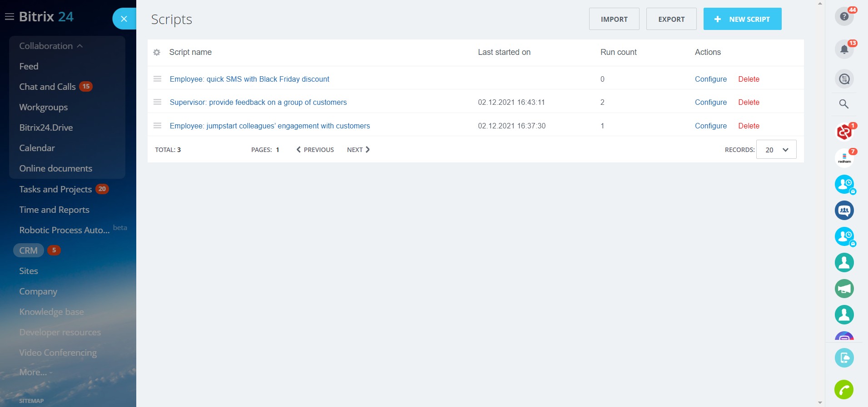Click the magnifier search icon in right sidebar
This screenshot has height=407, width=868.
coord(843,104)
